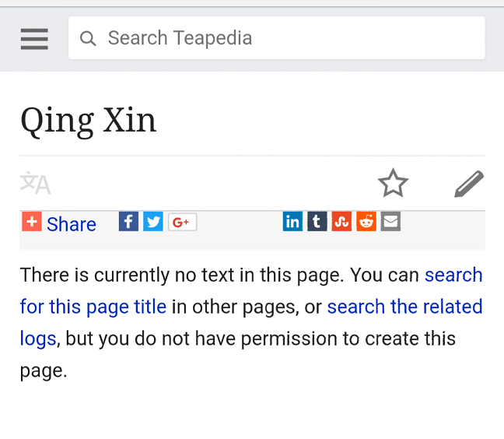Share page on StumbleUpon

click(x=341, y=221)
